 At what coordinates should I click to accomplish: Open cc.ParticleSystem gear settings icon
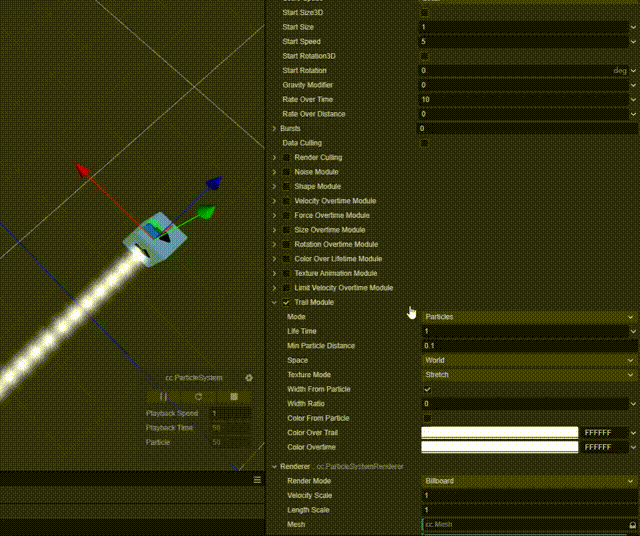[x=249, y=378]
